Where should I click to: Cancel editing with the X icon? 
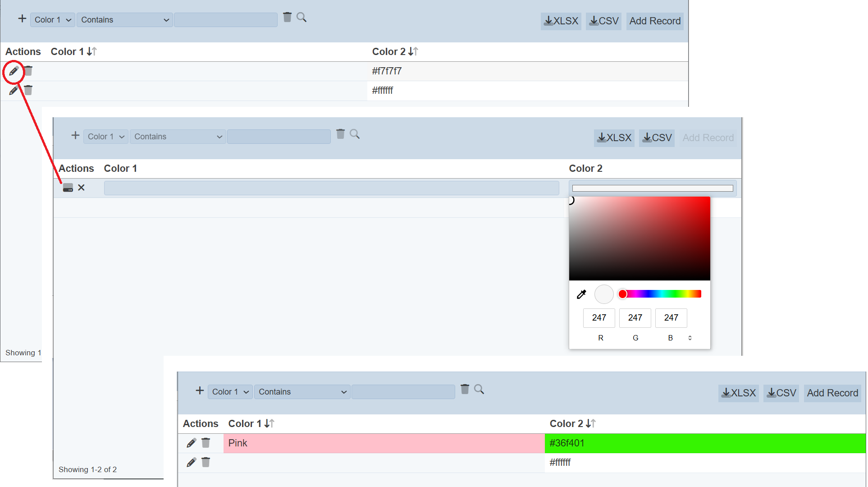click(x=81, y=188)
